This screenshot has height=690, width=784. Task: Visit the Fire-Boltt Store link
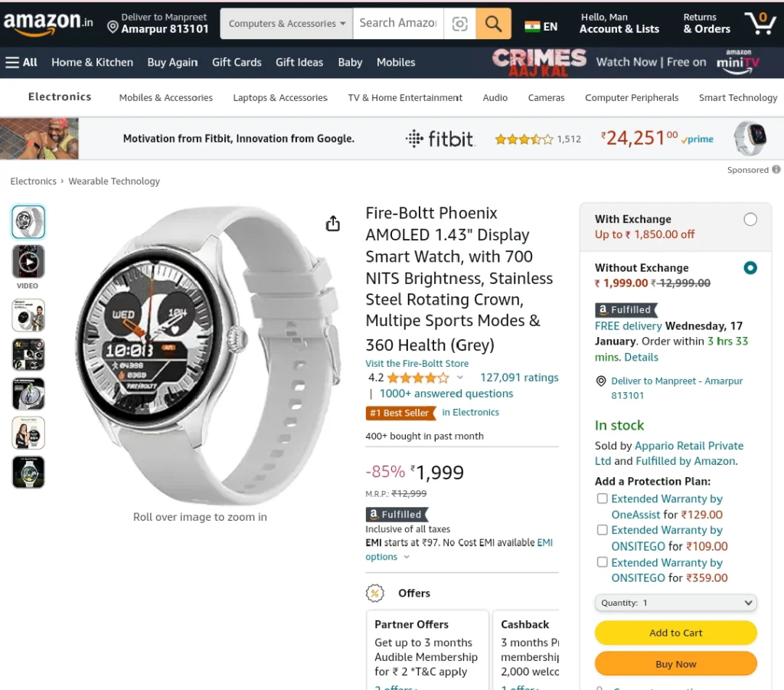coord(417,364)
